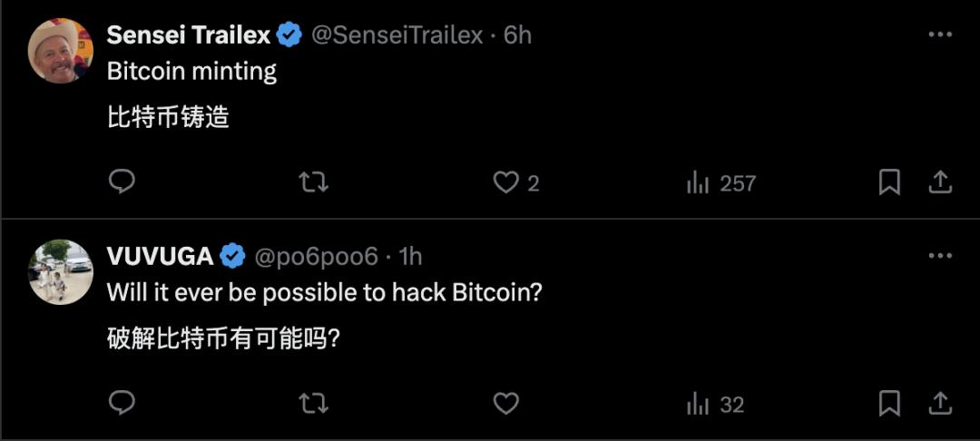Retweet the Bitcoin minting post
The height and width of the screenshot is (441, 980).
[313, 182]
